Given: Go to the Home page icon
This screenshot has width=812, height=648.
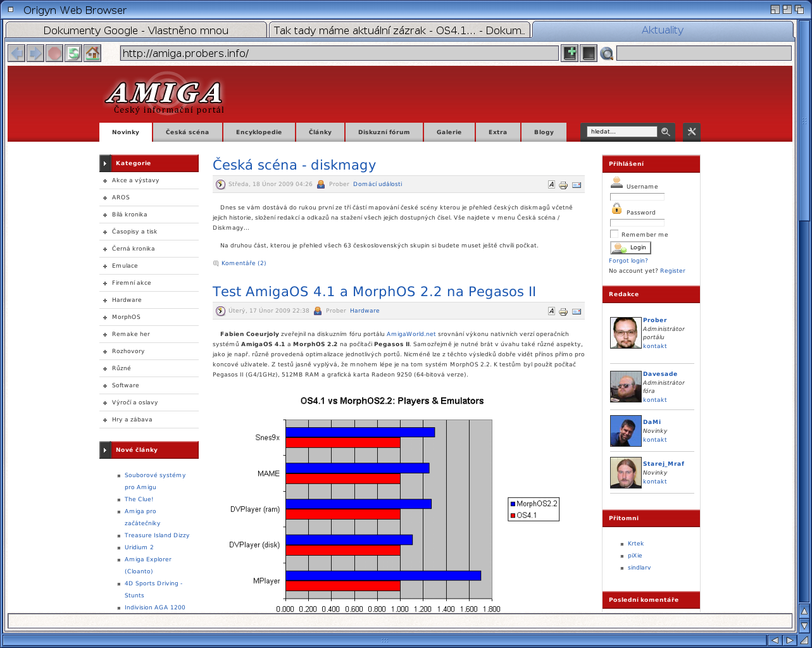Looking at the screenshot, I should 92,53.
